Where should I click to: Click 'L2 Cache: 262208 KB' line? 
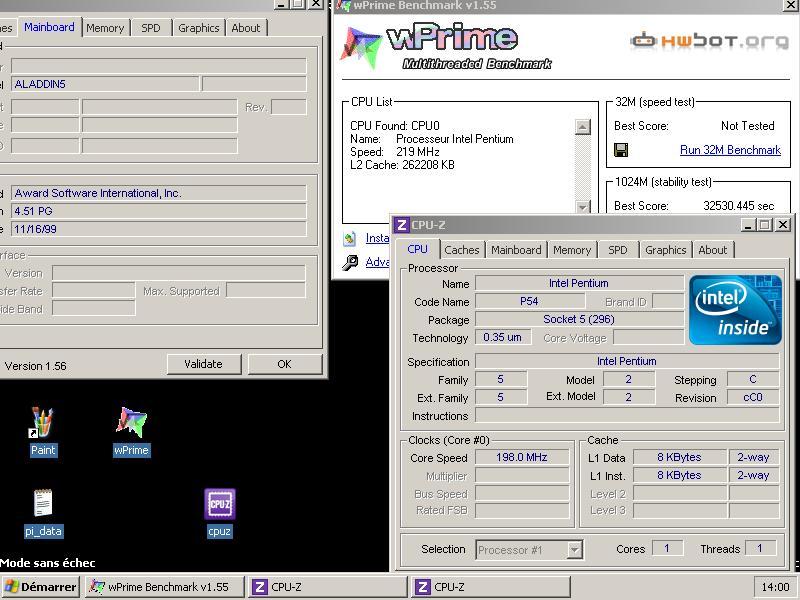pyautogui.click(x=402, y=165)
